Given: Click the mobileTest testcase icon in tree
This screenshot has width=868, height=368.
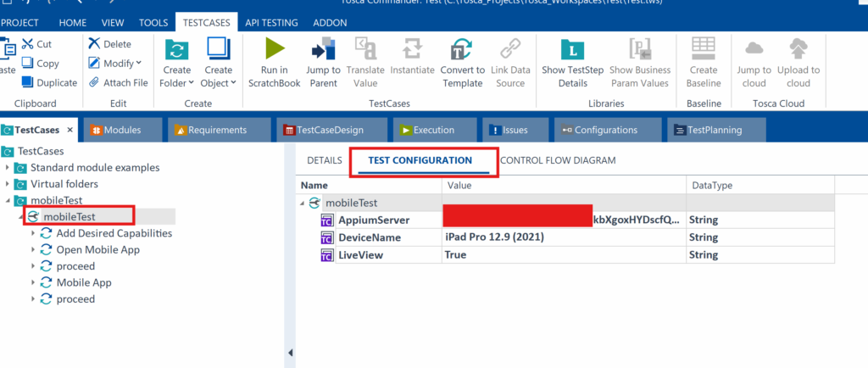Looking at the screenshot, I should click(33, 217).
